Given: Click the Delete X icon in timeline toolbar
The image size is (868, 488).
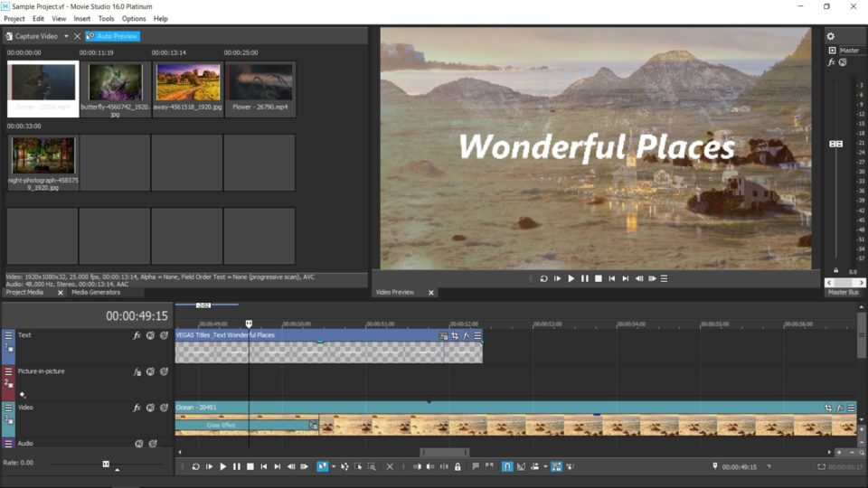Looking at the screenshot, I should (x=390, y=467).
